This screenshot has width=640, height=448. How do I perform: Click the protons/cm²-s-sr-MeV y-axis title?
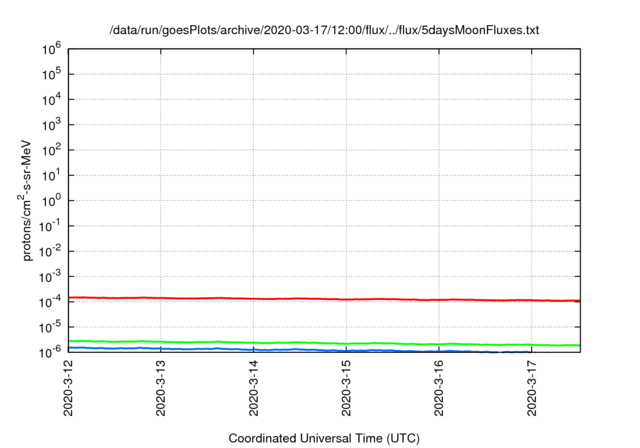coord(25,200)
